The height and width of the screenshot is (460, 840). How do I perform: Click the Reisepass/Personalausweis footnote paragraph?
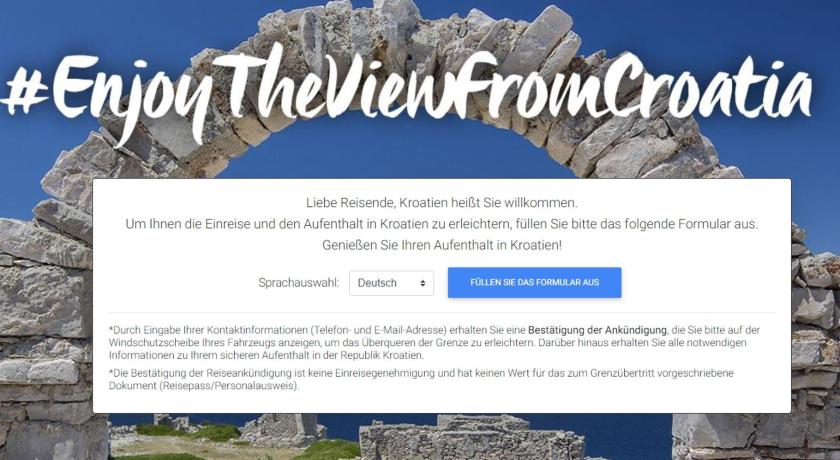[421, 379]
